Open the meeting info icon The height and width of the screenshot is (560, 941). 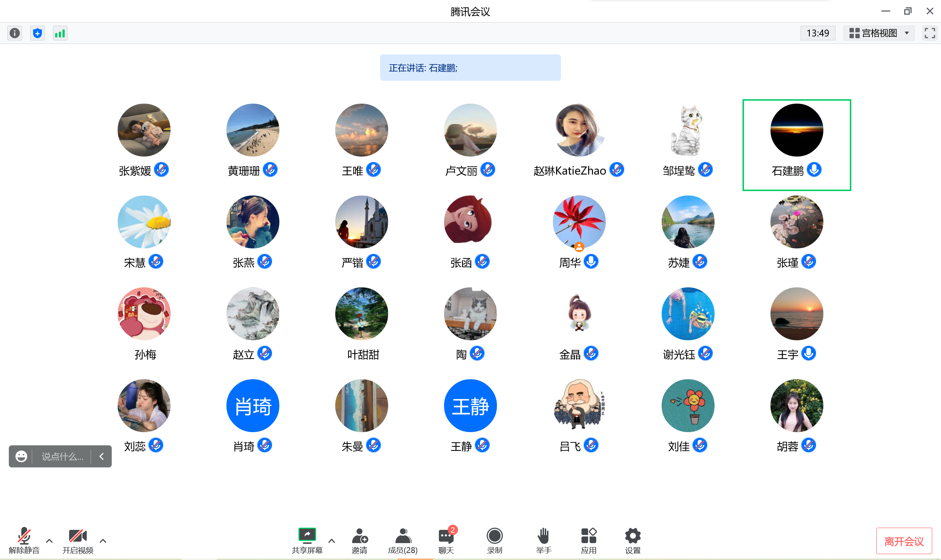click(x=15, y=33)
